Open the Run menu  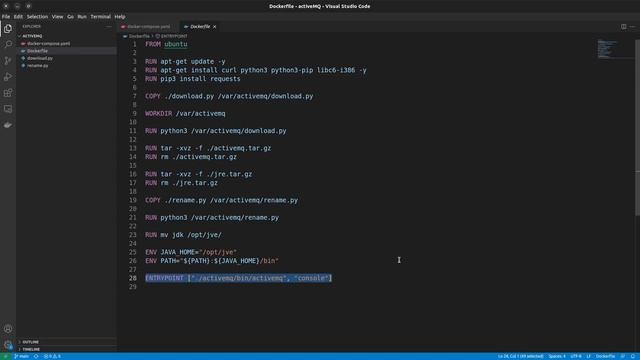point(82,17)
